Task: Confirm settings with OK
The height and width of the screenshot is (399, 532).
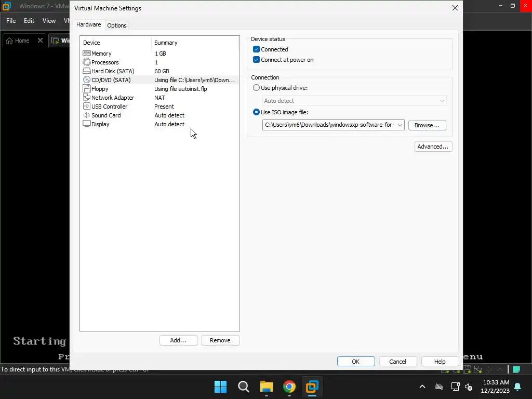Action: (x=356, y=362)
